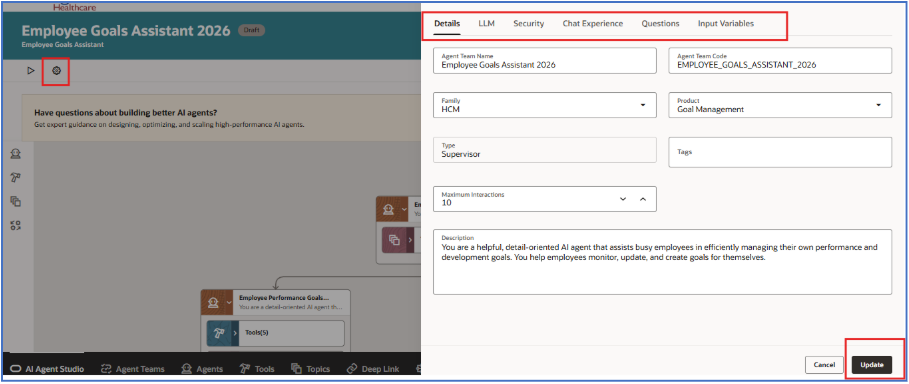Click the play/debug icon in the toolbar

[x=31, y=71]
